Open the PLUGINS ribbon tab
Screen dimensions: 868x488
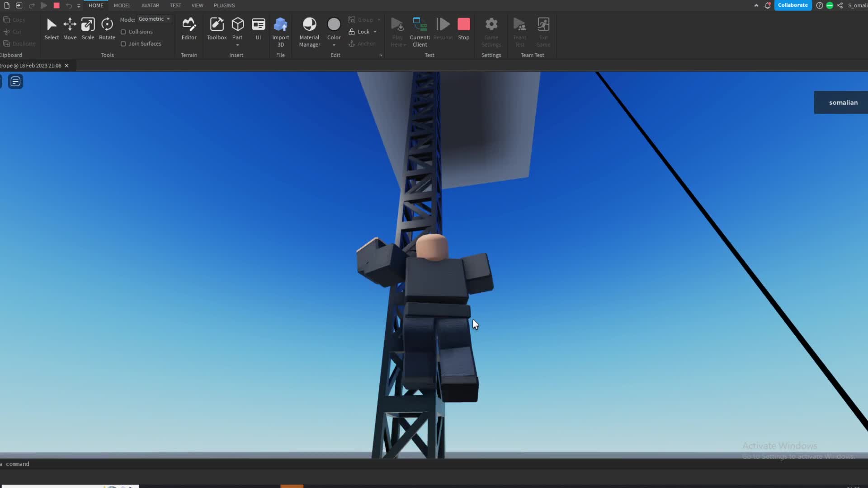tap(224, 5)
